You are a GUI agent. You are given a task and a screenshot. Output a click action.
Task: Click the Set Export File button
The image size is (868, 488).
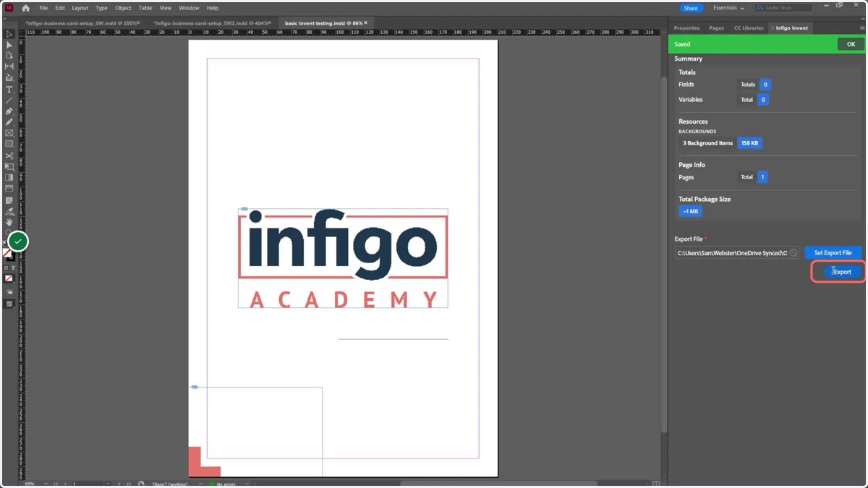833,253
